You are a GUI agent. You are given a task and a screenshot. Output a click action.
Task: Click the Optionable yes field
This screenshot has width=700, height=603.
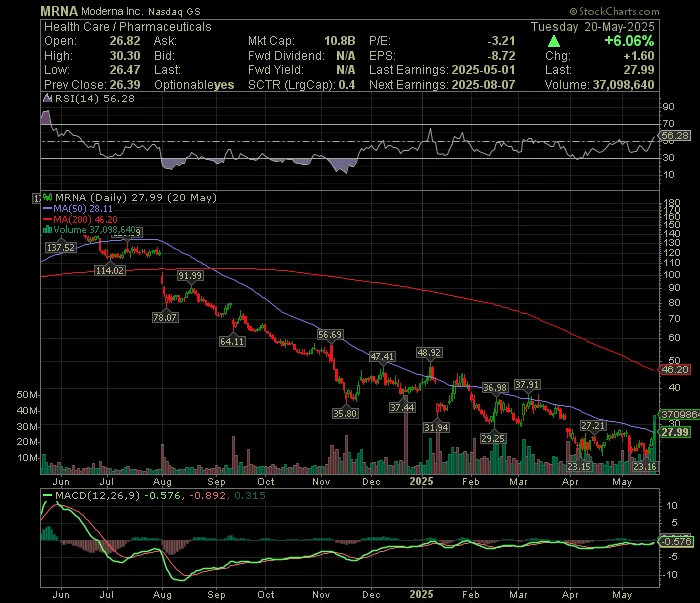(194, 85)
